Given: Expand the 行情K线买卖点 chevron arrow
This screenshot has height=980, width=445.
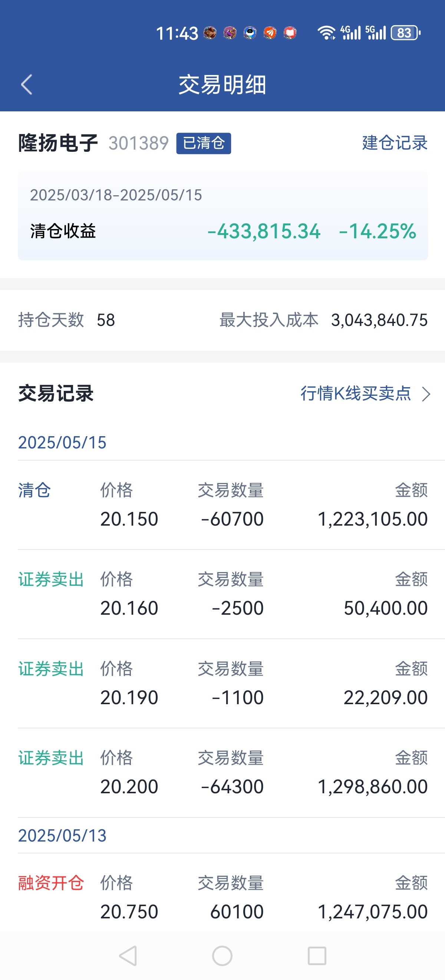Looking at the screenshot, I should tap(426, 394).
